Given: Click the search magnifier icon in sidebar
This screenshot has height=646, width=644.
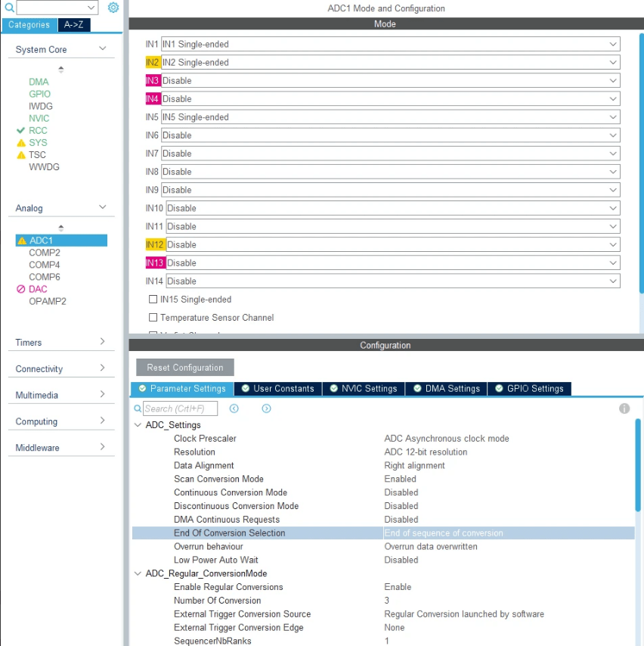Looking at the screenshot, I should [x=9, y=8].
